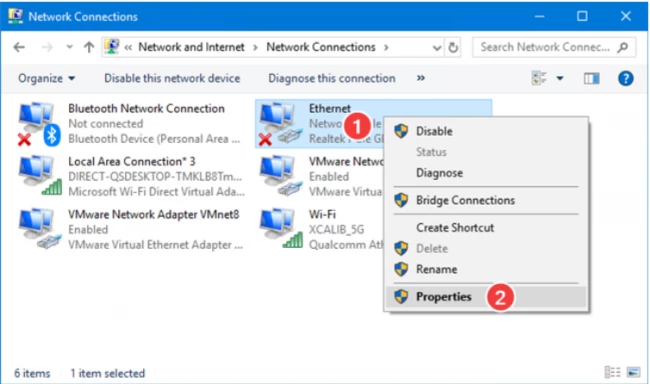Viewport: 650px width, 384px height.
Task: Show more toolbar commands chevron
Action: pos(421,78)
